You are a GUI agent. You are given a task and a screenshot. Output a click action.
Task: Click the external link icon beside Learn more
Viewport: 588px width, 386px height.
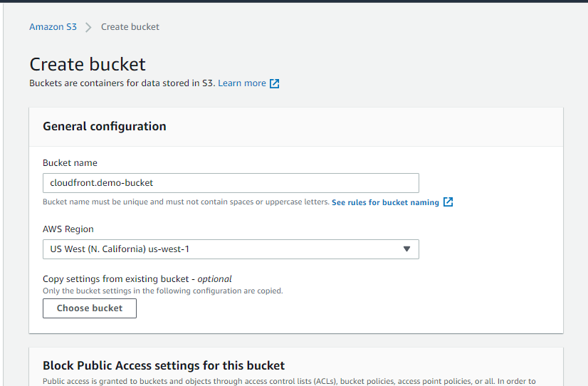coord(274,83)
